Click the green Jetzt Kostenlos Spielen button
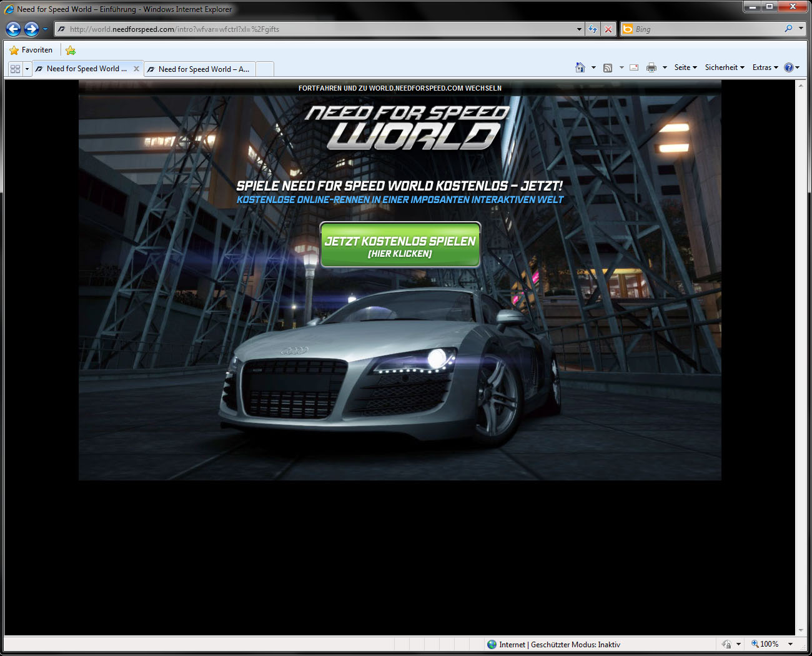This screenshot has width=812, height=656. coord(400,245)
